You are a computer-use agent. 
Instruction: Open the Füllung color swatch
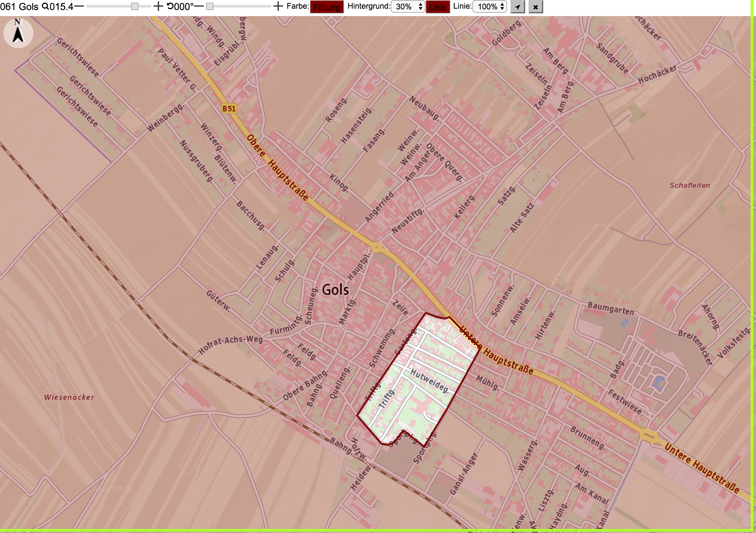point(327,7)
